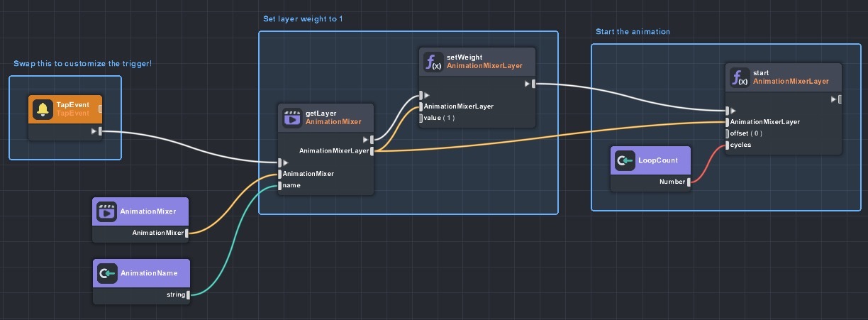Click the TapEvent bell icon

click(43, 109)
